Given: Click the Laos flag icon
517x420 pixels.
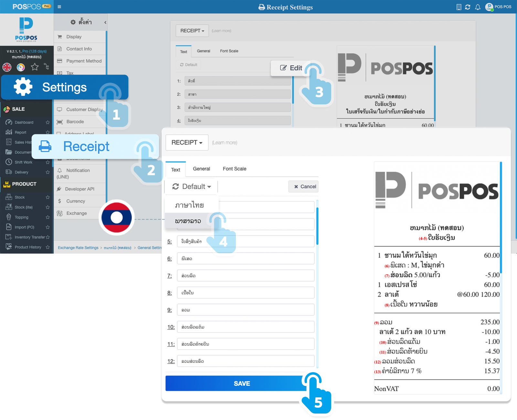Looking at the screenshot, I should 117,217.
